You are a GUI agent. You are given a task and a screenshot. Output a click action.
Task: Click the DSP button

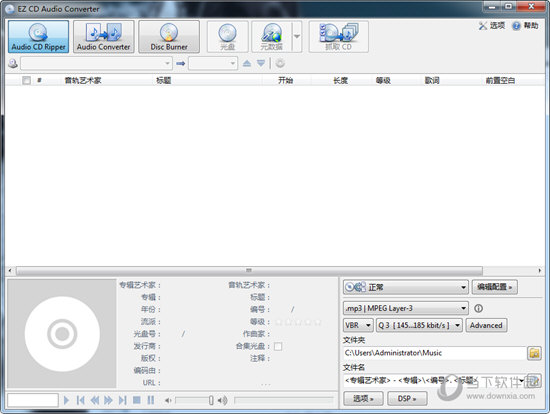407,399
